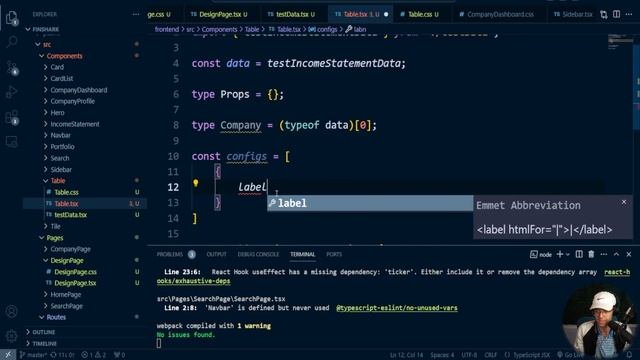Open the Explorer view icon

11,18
